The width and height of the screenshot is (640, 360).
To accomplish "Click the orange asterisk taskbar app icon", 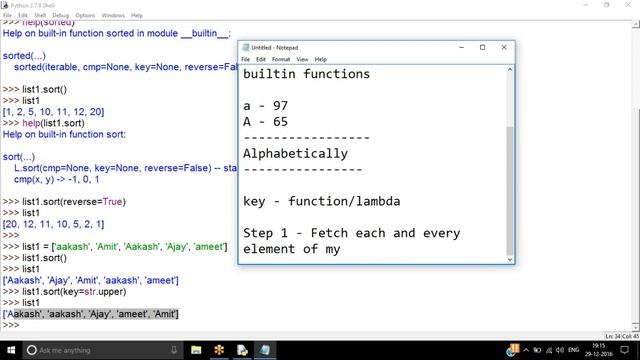I will coord(219,350).
